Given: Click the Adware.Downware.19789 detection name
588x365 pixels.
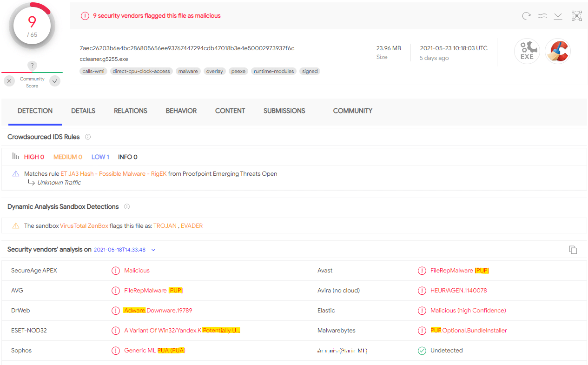Looking at the screenshot, I should point(158,311).
